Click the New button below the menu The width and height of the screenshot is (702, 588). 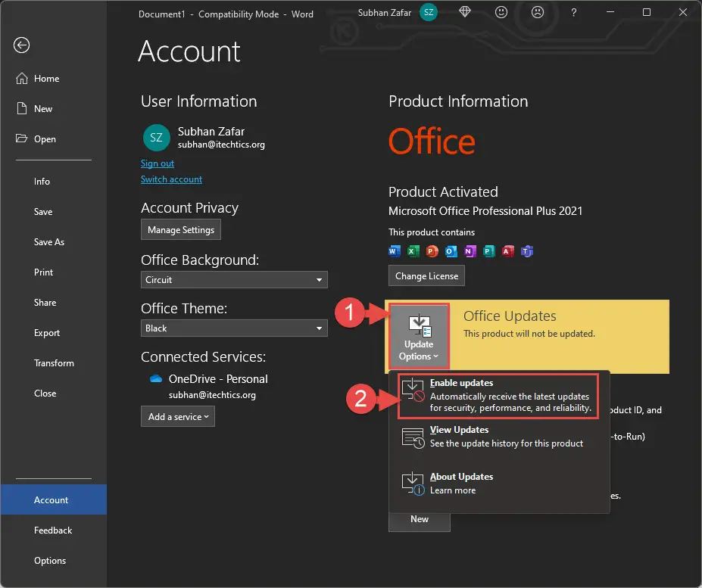420,519
